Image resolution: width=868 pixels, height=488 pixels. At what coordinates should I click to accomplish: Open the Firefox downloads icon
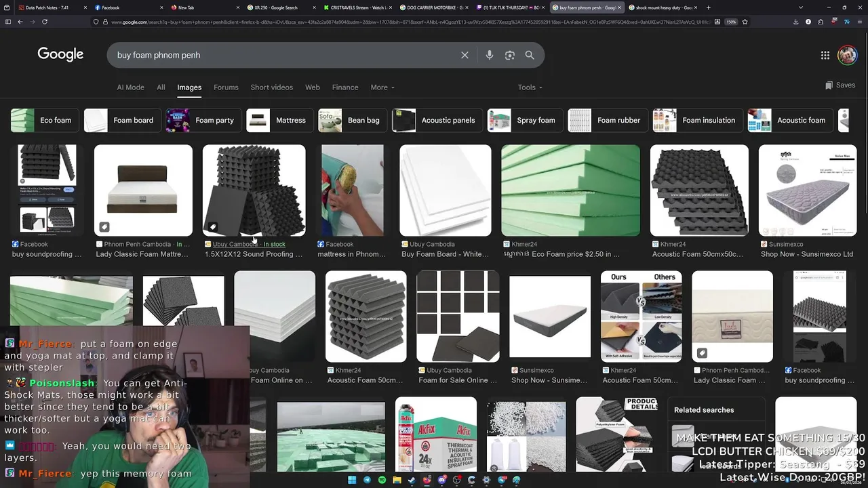(x=795, y=22)
